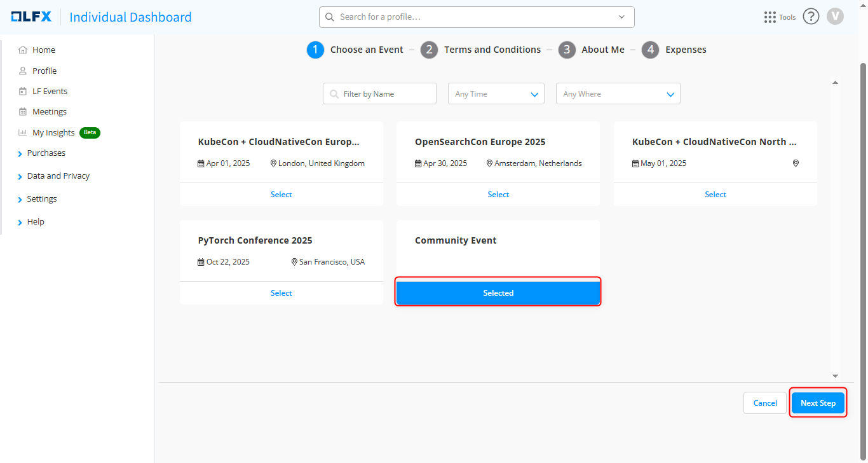This screenshot has height=463, width=868.
Task: Open Profile from the sidebar
Action: tap(44, 71)
